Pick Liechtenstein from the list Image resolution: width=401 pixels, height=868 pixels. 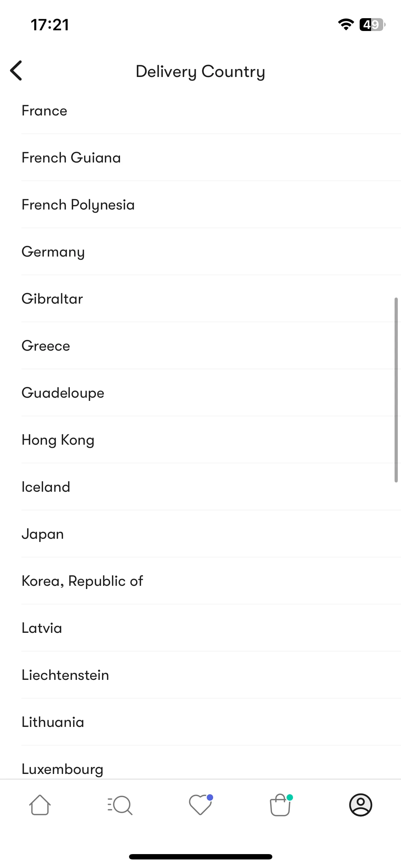pos(211,675)
